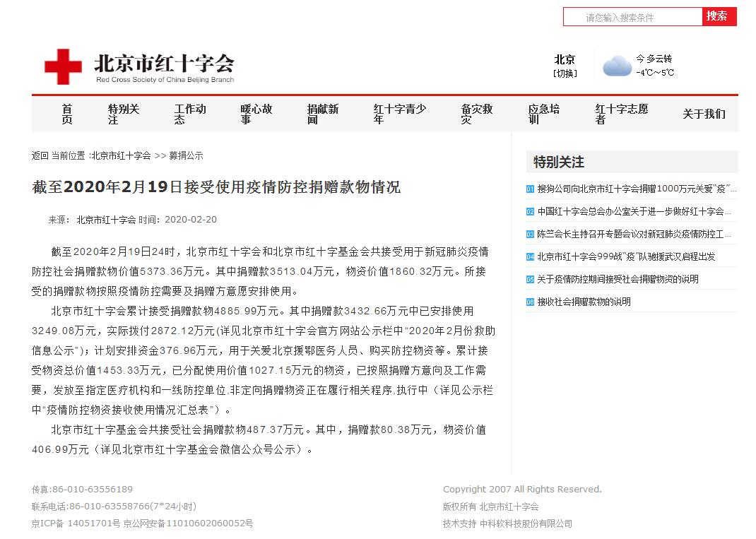Click the cloudy weather icon

[x=617, y=64]
